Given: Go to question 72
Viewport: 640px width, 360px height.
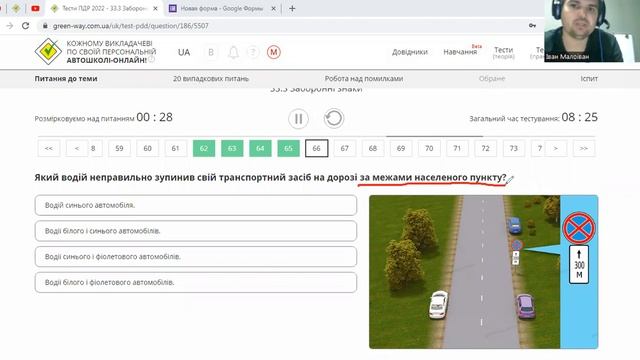Looking at the screenshot, I should pos(485,148).
